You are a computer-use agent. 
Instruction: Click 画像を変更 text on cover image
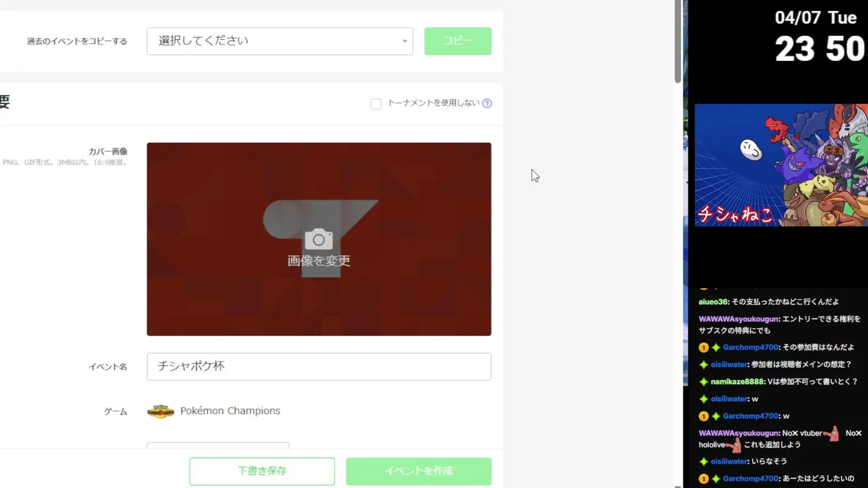(x=319, y=261)
